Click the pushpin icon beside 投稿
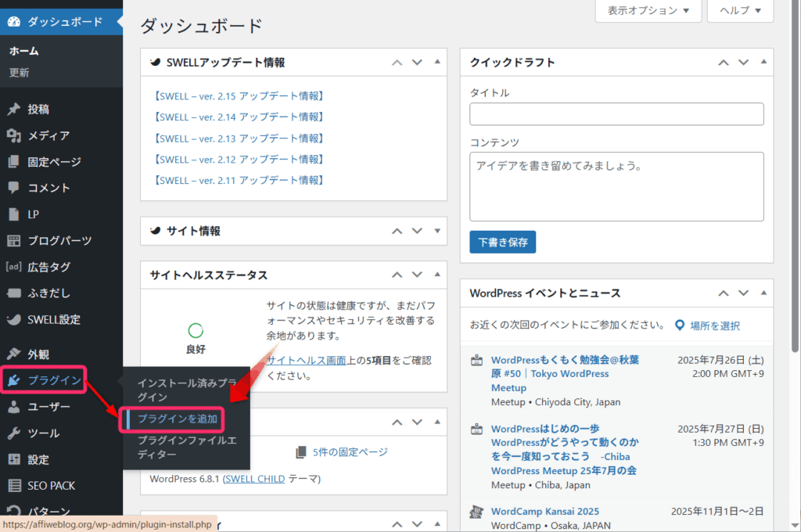801x532 pixels. tap(14, 109)
